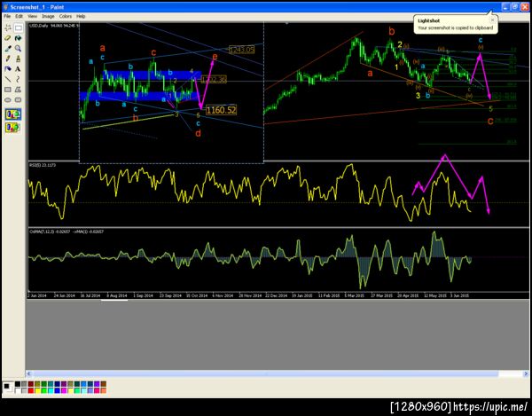Pick the cyan color swatch
The image size is (532, 416).
point(51,391)
